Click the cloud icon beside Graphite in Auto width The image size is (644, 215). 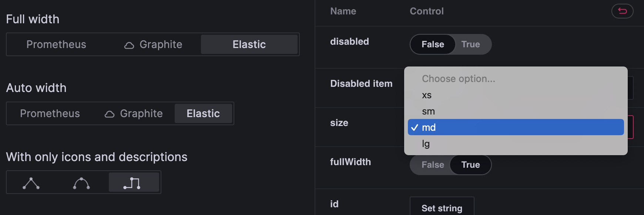pos(109,114)
